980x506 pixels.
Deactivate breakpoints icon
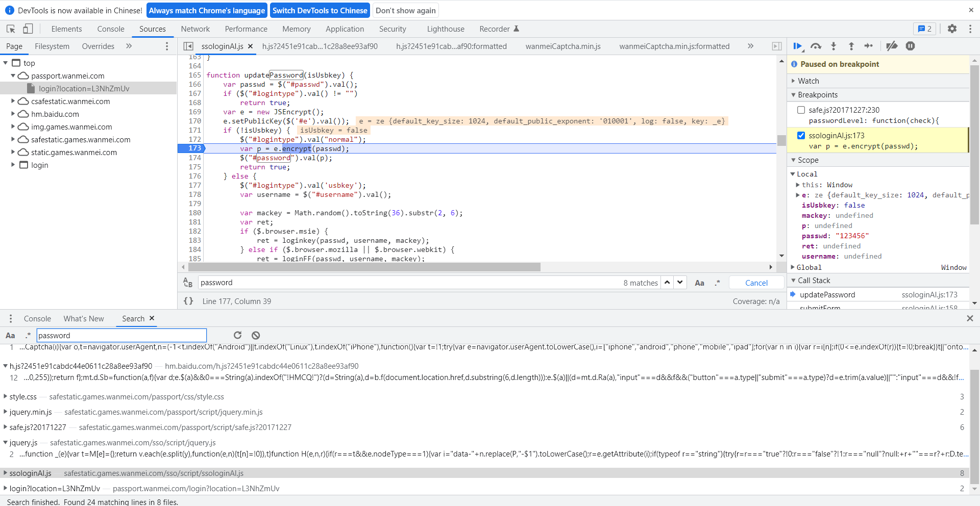pos(892,46)
